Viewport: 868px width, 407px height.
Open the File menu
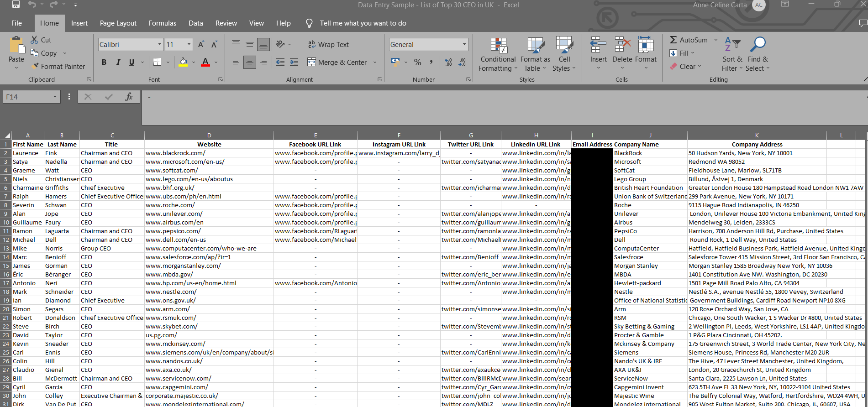pyautogui.click(x=16, y=23)
